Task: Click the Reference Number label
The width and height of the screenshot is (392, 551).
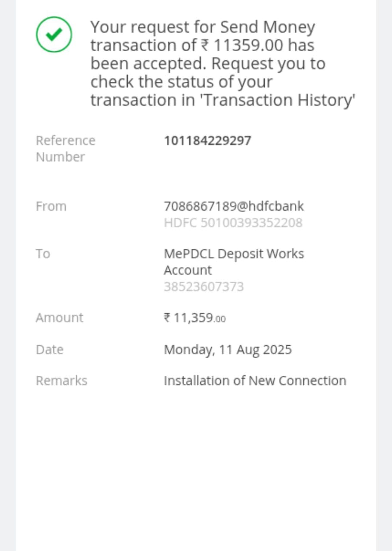Action: pyautogui.click(x=65, y=149)
